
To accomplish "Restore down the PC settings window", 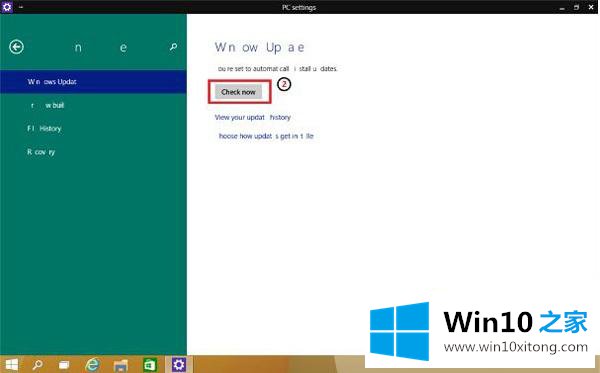I will 576,7.
